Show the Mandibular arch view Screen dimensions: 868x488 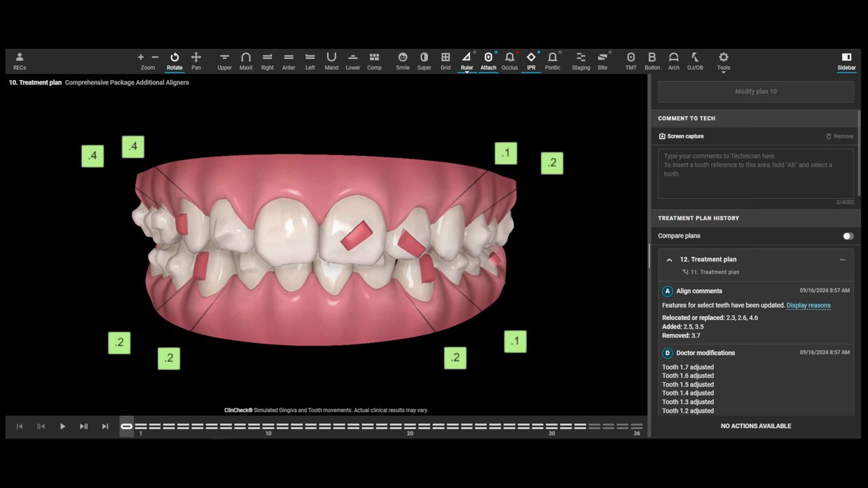(331, 61)
